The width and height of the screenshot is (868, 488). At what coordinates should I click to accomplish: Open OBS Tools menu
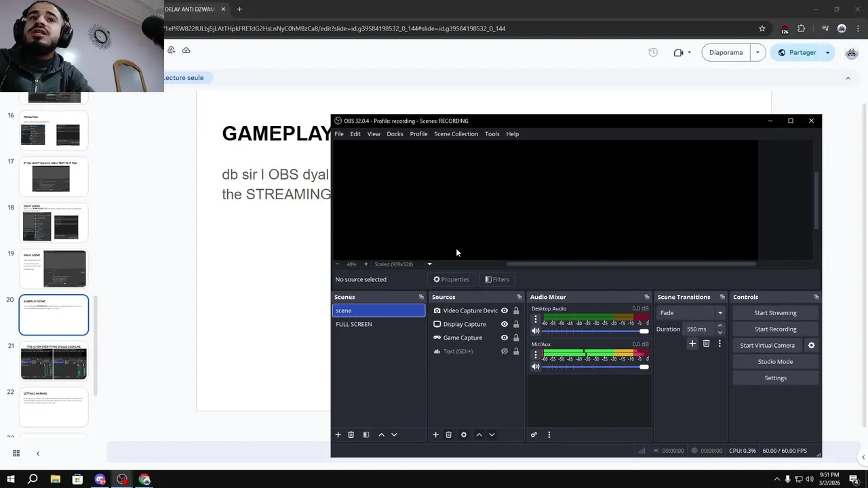coord(492,134)
